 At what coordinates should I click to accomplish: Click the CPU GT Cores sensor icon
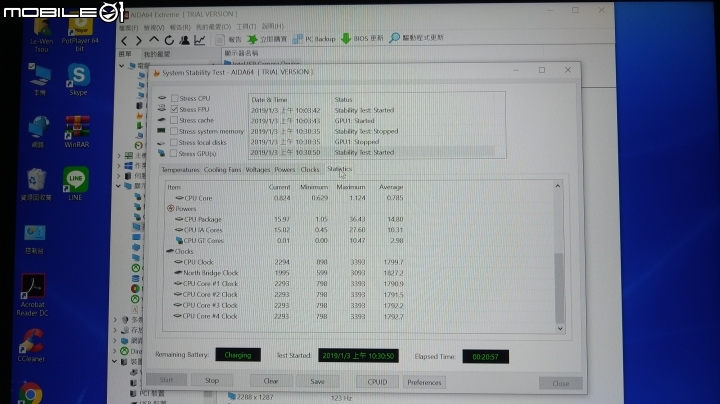(180, 241)
